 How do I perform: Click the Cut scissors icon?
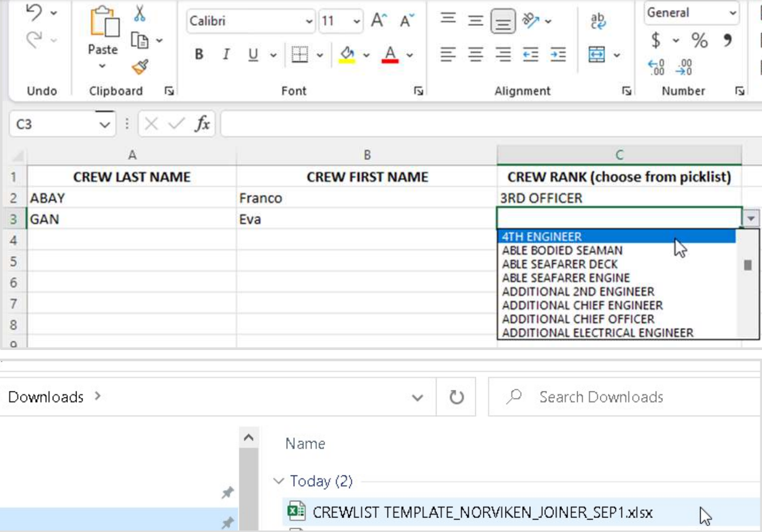coord(140,13)
